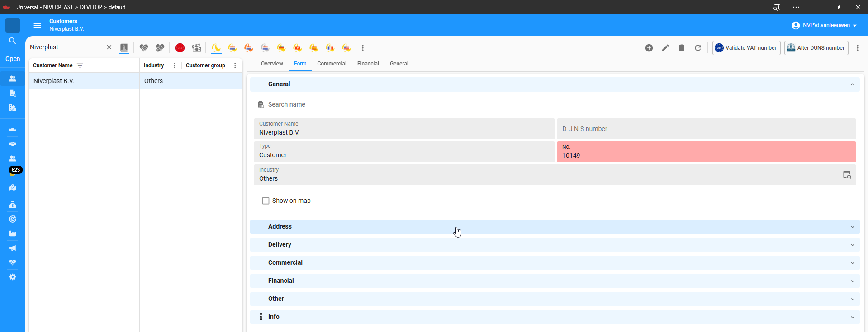Open the heart handshake icon in sidebar

coord(13,262)
